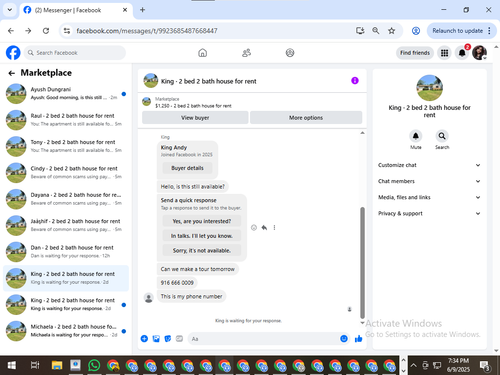Open the notifications bell with badge

462,53
